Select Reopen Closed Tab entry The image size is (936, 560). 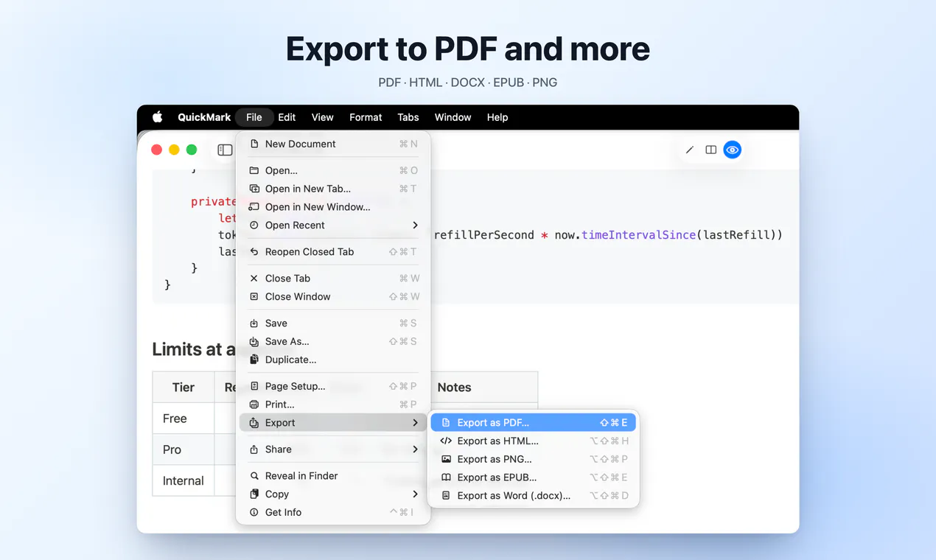pyautogui.click(x=333, y=252)
